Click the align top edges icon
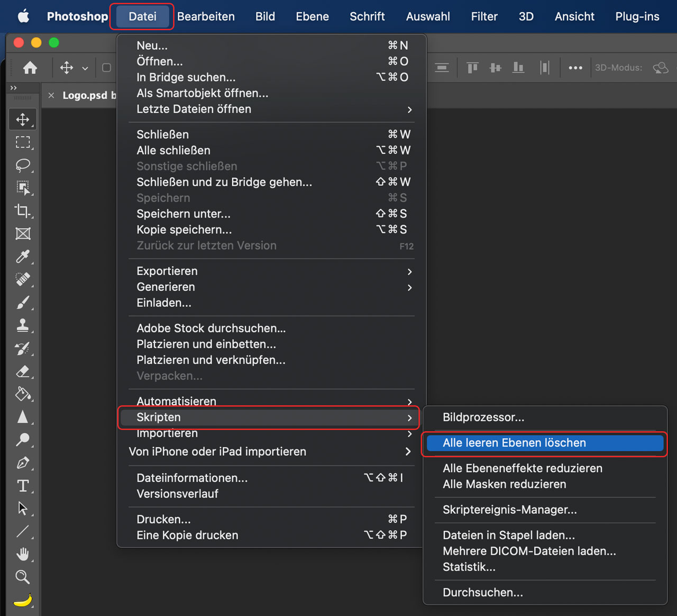This screenshot has height=616, width=677. tap(472, 68)
